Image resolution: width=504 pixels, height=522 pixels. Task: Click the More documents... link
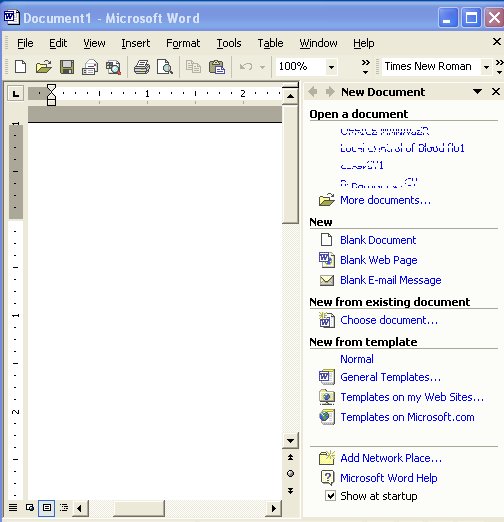click(385, 200)
